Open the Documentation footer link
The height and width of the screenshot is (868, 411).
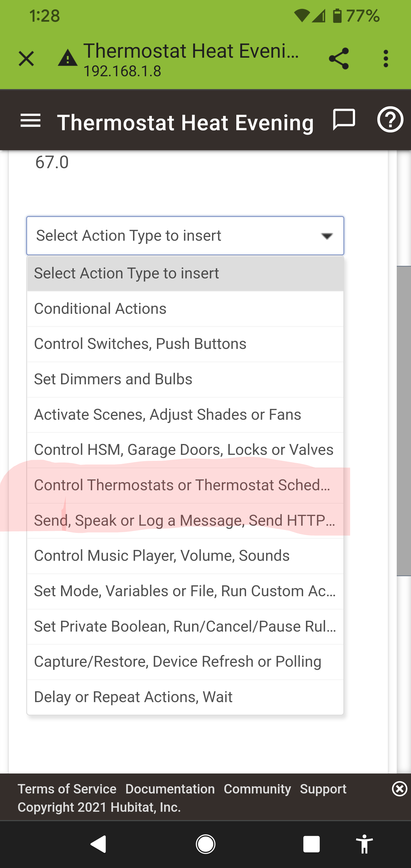(170, 789)
